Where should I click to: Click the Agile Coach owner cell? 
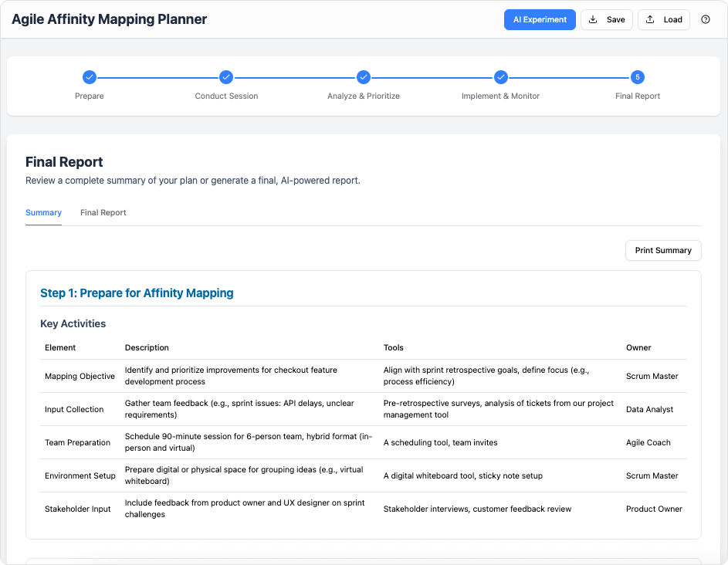pos(648,442)
